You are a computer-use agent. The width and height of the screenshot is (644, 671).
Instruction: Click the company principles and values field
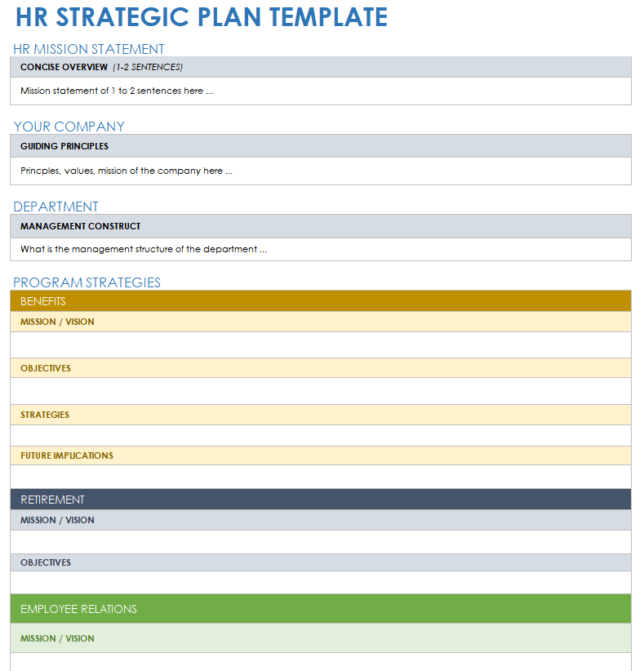(x=320, y=171)
